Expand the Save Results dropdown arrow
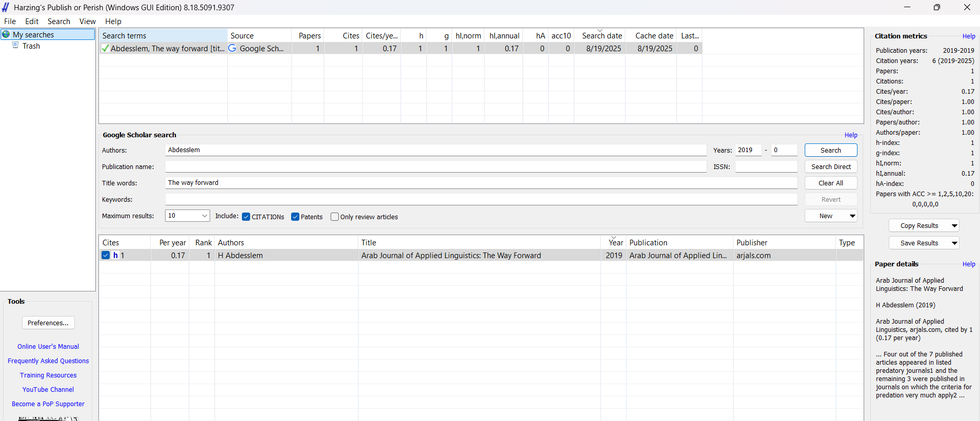The image size is (980, 421). (x=954, y=243)
